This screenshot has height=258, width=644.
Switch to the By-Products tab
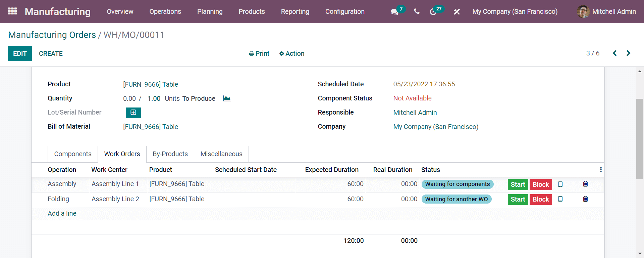[x=170, y=154]
